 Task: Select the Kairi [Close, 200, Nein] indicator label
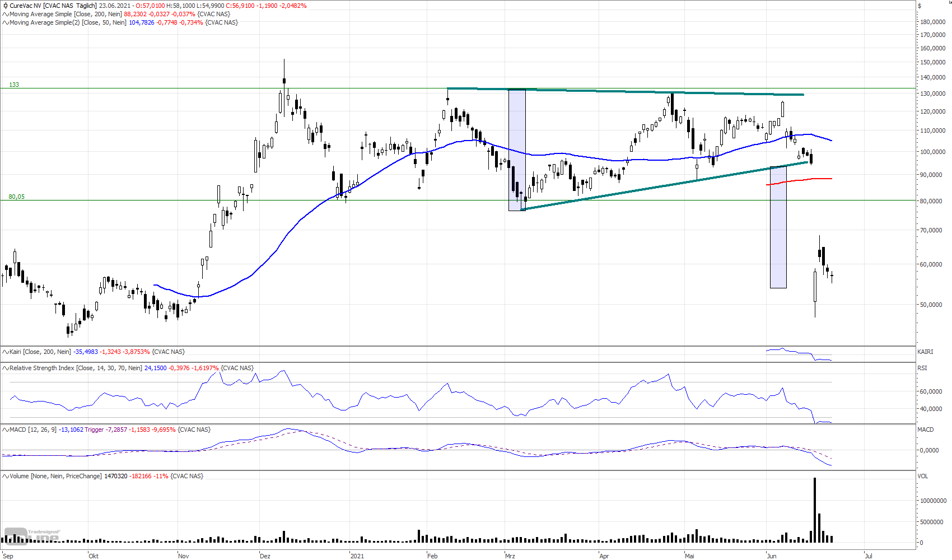40,352
